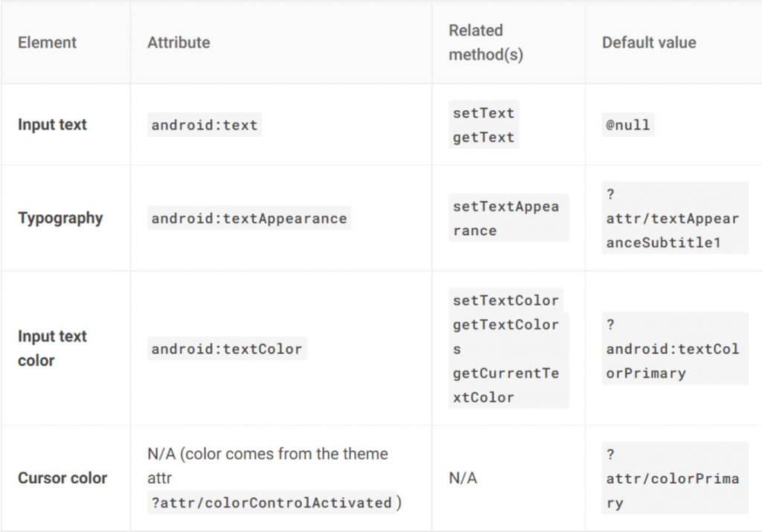Select the Input text row label
This screenshot has height=532, width=762.
(52, 124)
